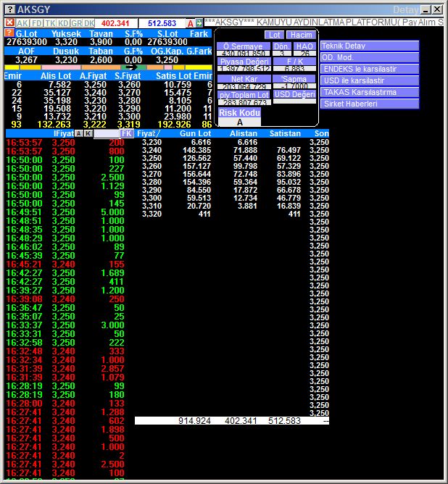This screenshot has height=484, width=448.
Task: Click the Satistan column header
Action: click(x=285, y=133)
